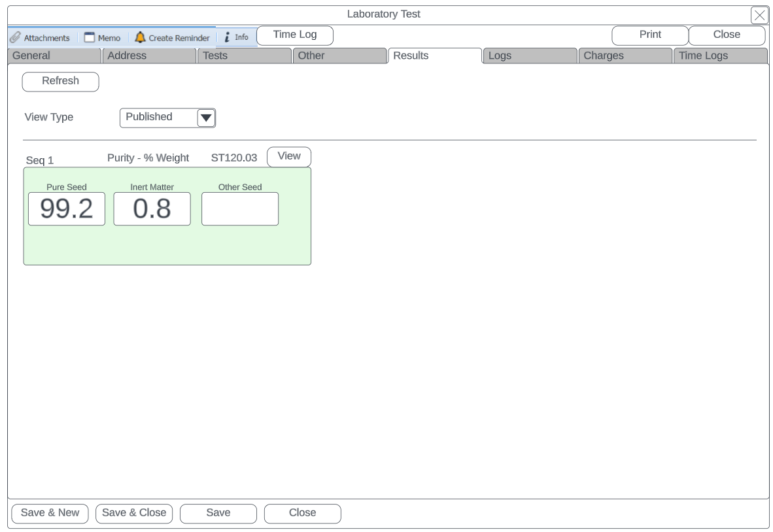This screenshot has width=773, height=532.
Task: Click the Time Log button
Action: pos(295,35)
